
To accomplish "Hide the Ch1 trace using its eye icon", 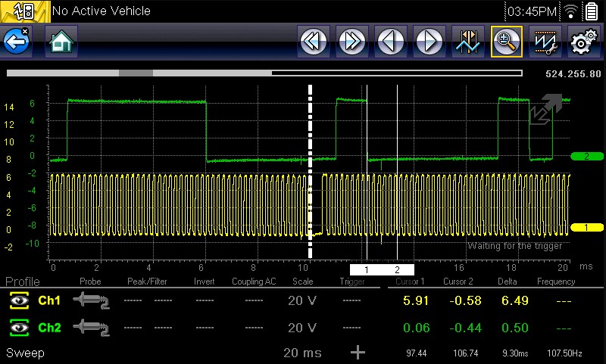I will [20, 301].
